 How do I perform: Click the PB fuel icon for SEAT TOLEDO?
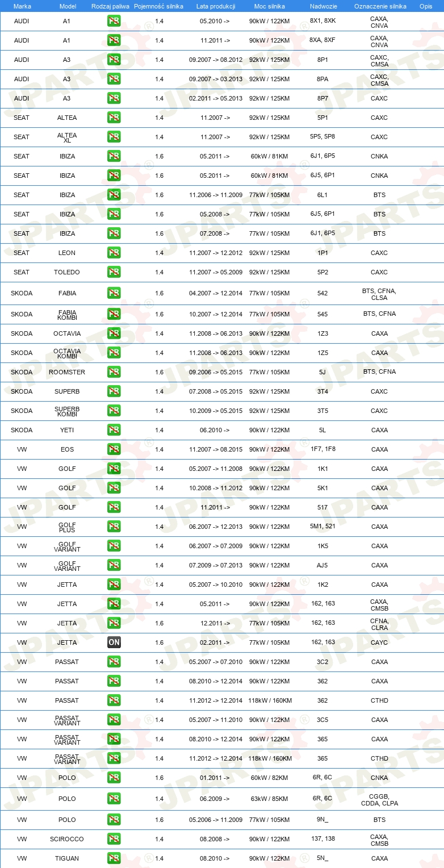114,272
